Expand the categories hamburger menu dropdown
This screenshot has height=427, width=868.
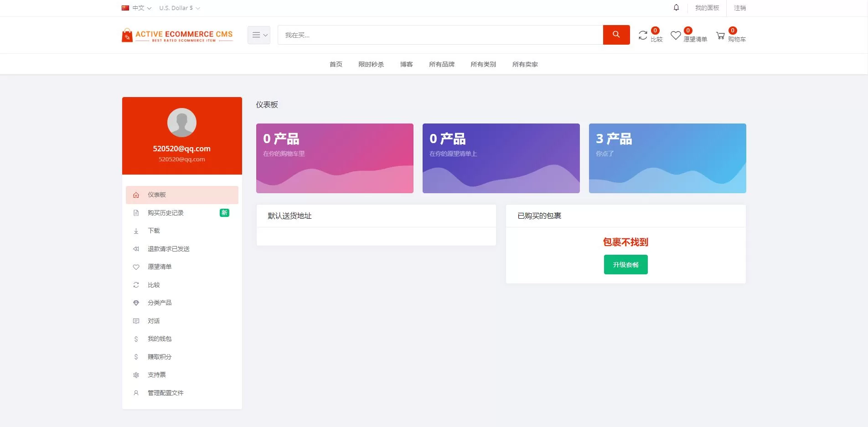click(259, 35)
